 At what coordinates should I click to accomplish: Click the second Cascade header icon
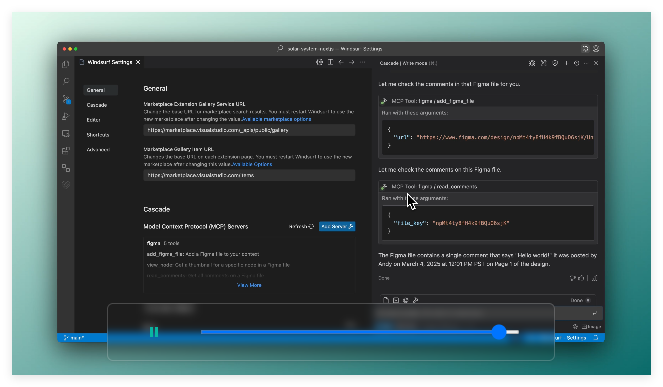544,63
